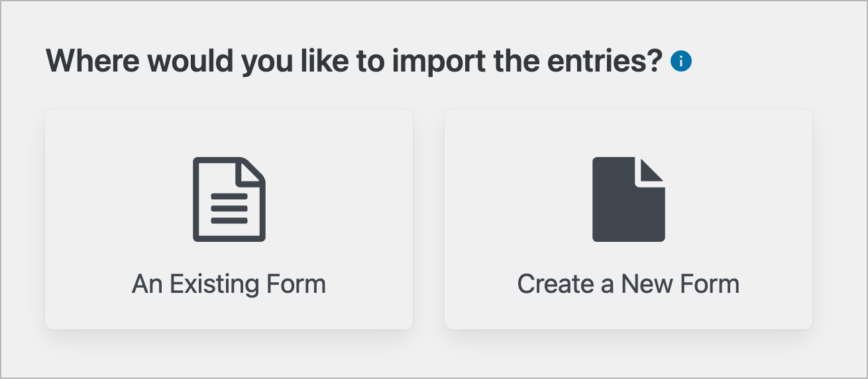This screenshot has width=868, height=379.
Task: Import entries into an existing form
Action: click(x=229, y=219)
